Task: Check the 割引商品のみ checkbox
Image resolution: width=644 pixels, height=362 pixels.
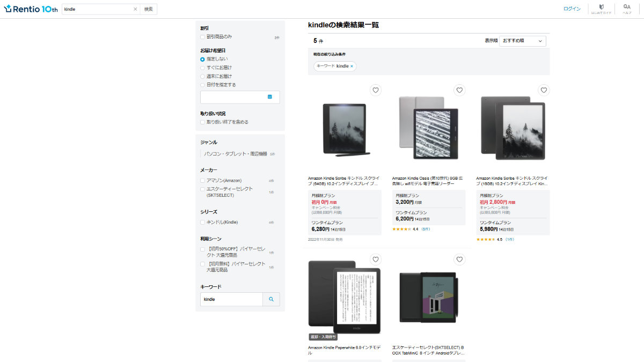Action: (202, 37)
